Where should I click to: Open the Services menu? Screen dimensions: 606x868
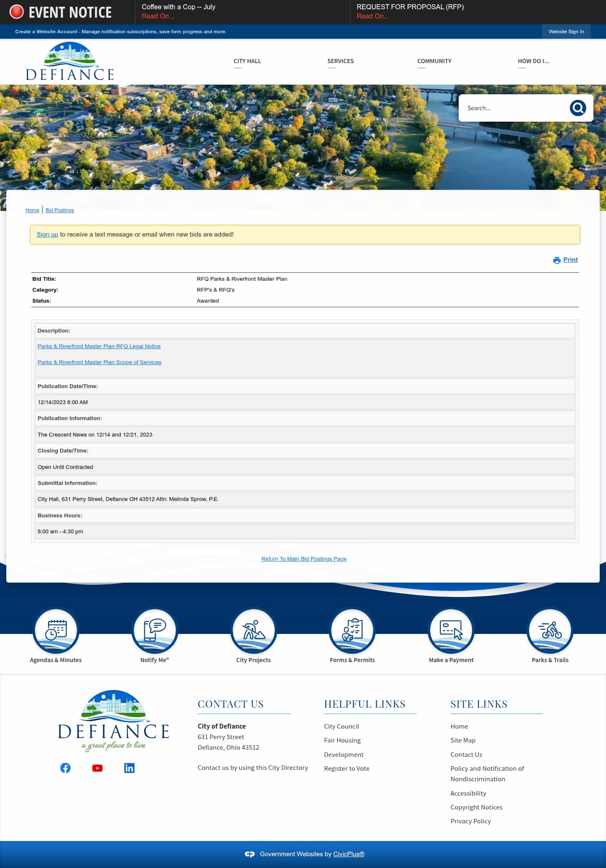coord(340,61)
